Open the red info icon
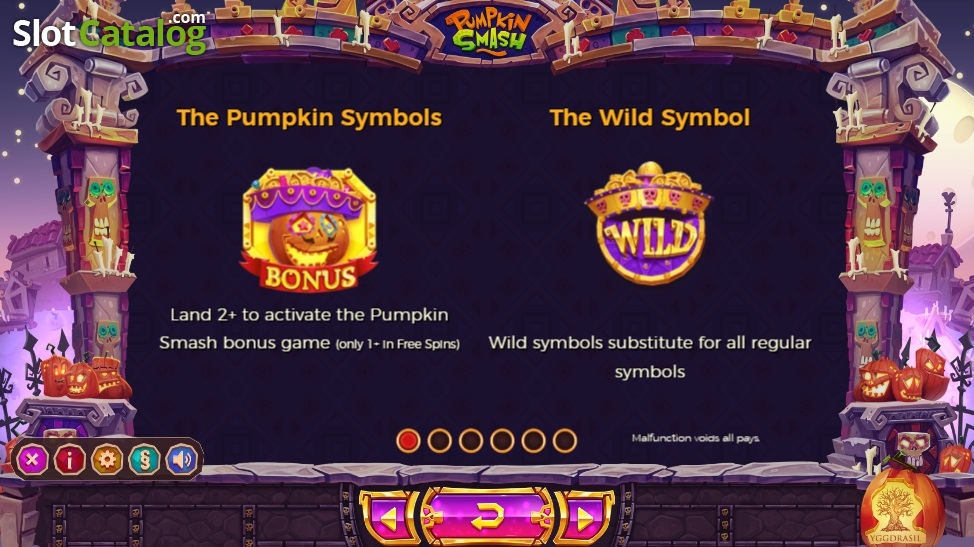This screenshot has width=974, height=547. (70, 460)
